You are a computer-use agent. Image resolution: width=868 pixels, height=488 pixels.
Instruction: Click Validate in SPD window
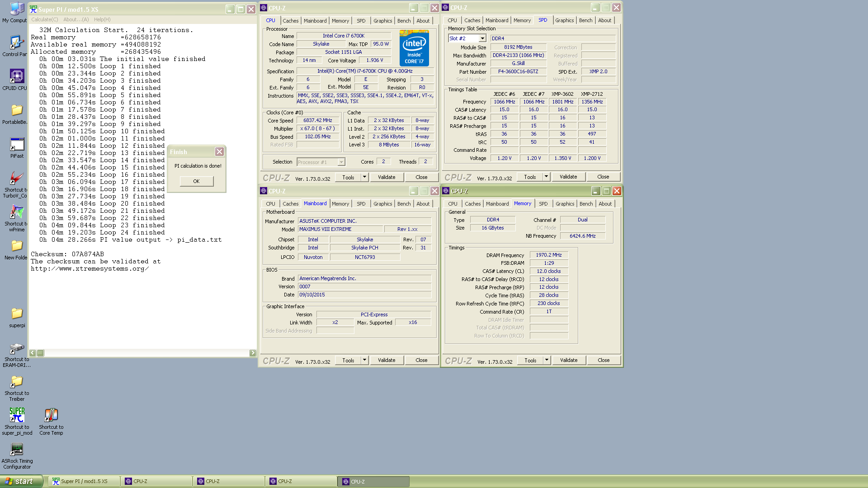click(568, 177)
